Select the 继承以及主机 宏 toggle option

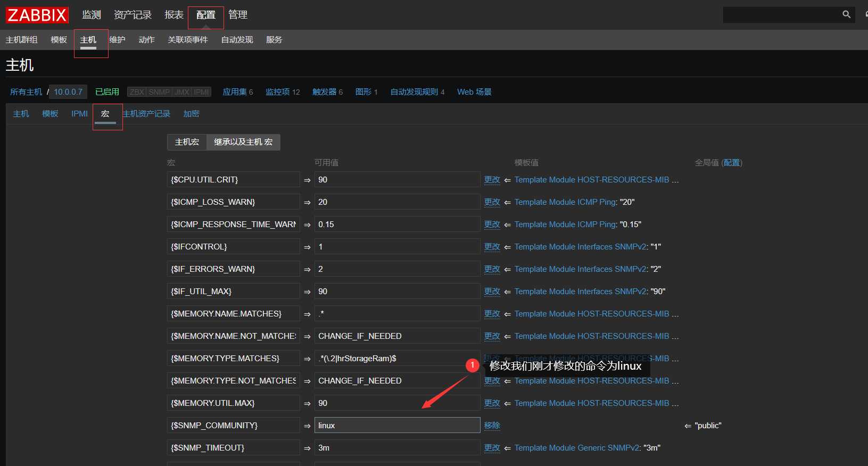point(243,142)
